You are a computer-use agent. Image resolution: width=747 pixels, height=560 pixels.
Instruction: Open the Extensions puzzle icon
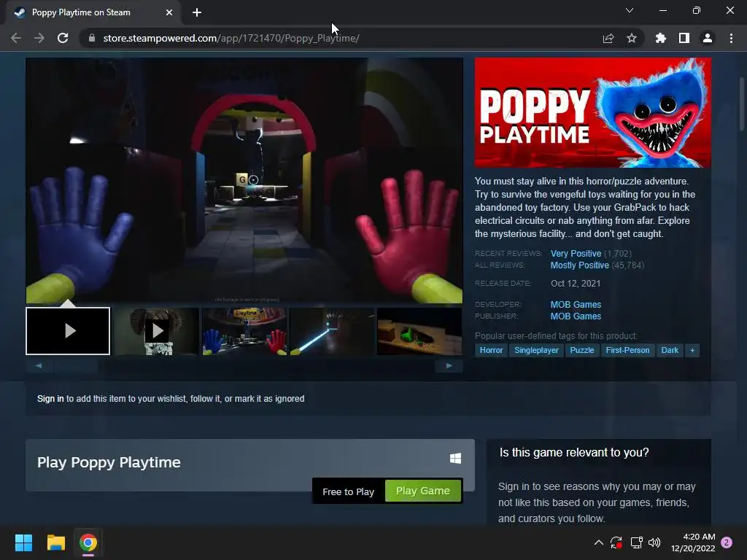[x=661, y=38]
